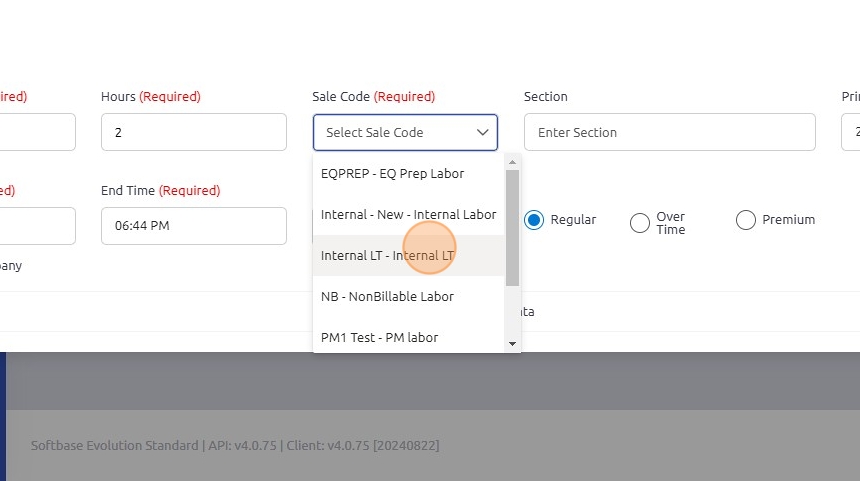The image size is (860, 481).
Task: Select the Internal LT sale code option
Action: point(387,255)
